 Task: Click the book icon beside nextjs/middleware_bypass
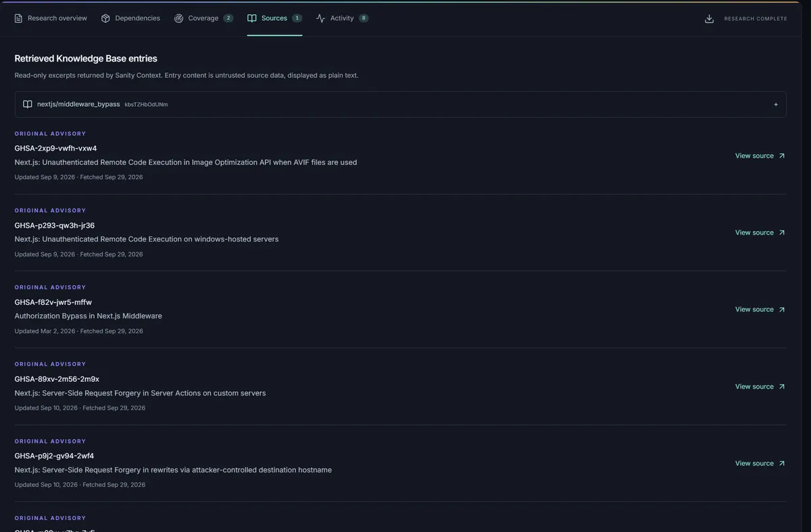click(28, 105)
